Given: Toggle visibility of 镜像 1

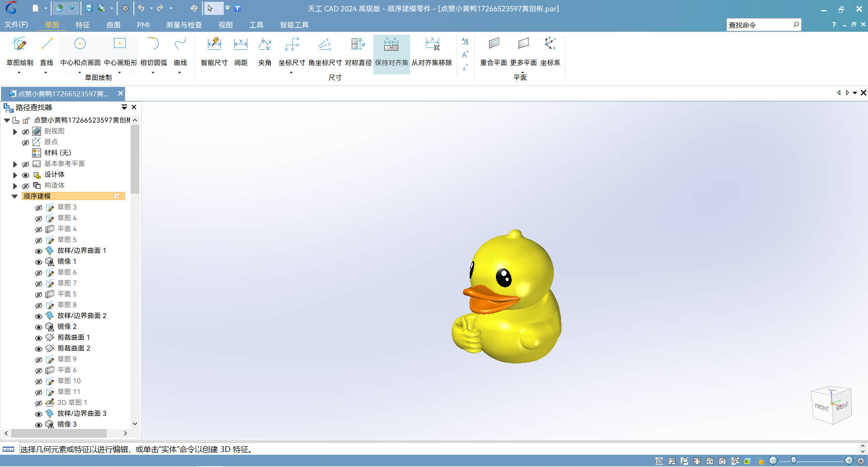Looking at the screenshot, I should click(x=38, y=262).
